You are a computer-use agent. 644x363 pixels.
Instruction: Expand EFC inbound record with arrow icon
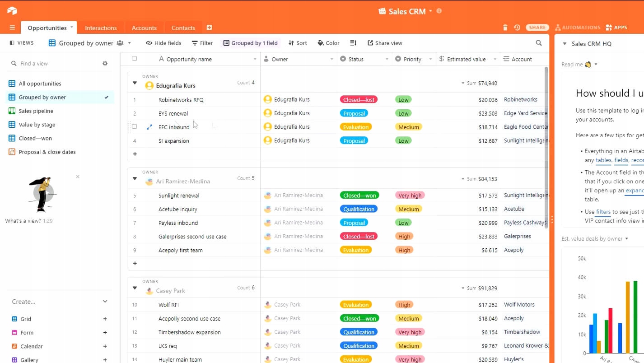(x=149, y=127)
